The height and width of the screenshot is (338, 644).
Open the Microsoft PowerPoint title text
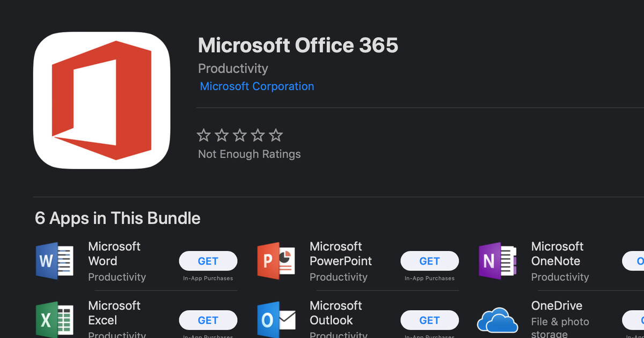(341, 254)
